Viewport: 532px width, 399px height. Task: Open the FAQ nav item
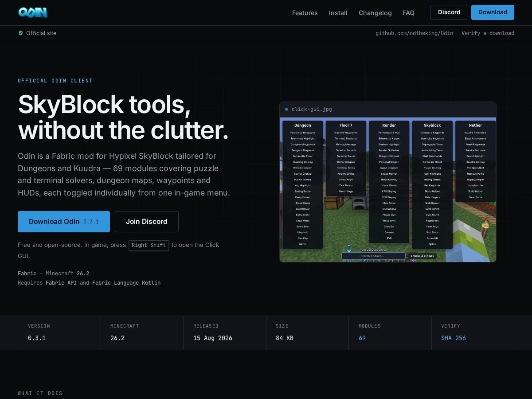408,13
